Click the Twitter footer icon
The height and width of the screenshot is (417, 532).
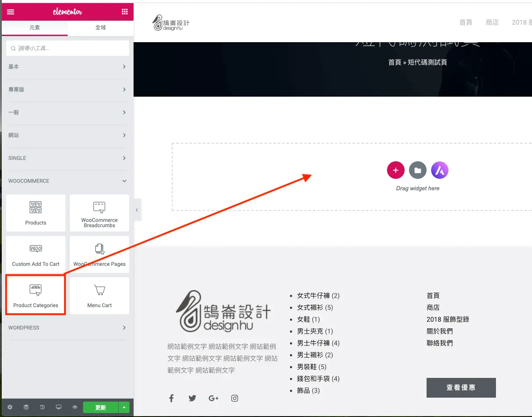point(192,398)
